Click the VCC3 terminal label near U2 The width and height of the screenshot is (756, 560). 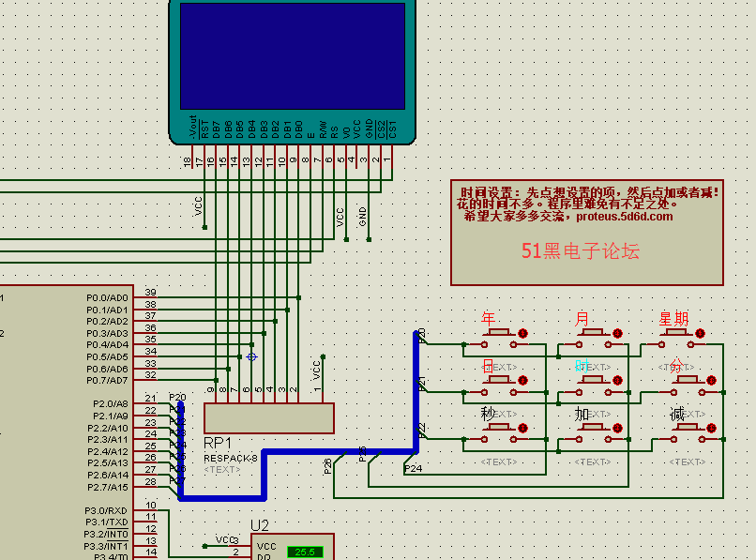click(x=227, y=539)
